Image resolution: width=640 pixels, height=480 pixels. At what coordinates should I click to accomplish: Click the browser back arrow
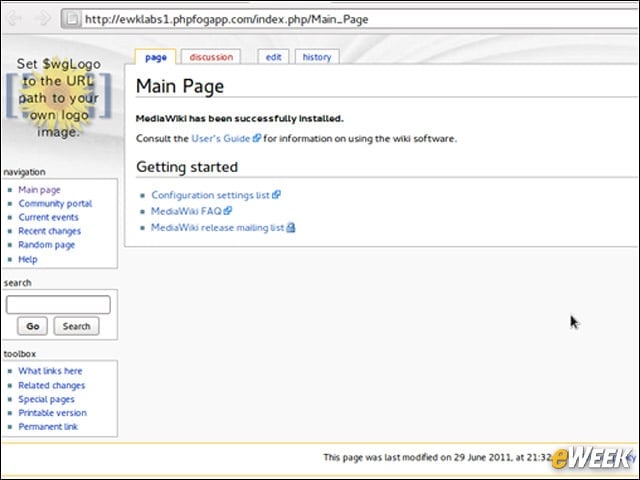click(15, 18)
